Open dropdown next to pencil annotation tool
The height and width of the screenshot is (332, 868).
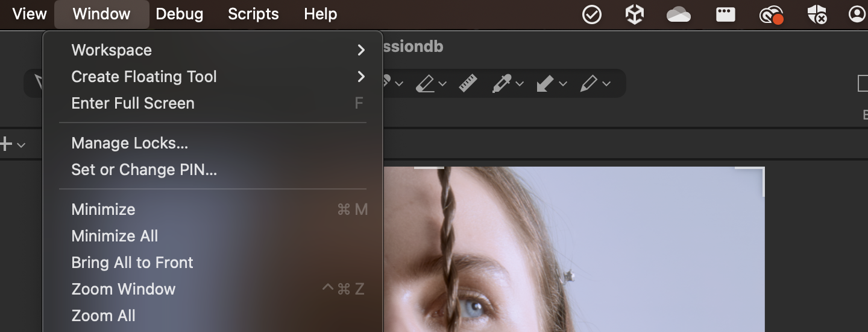click(606, 84)
